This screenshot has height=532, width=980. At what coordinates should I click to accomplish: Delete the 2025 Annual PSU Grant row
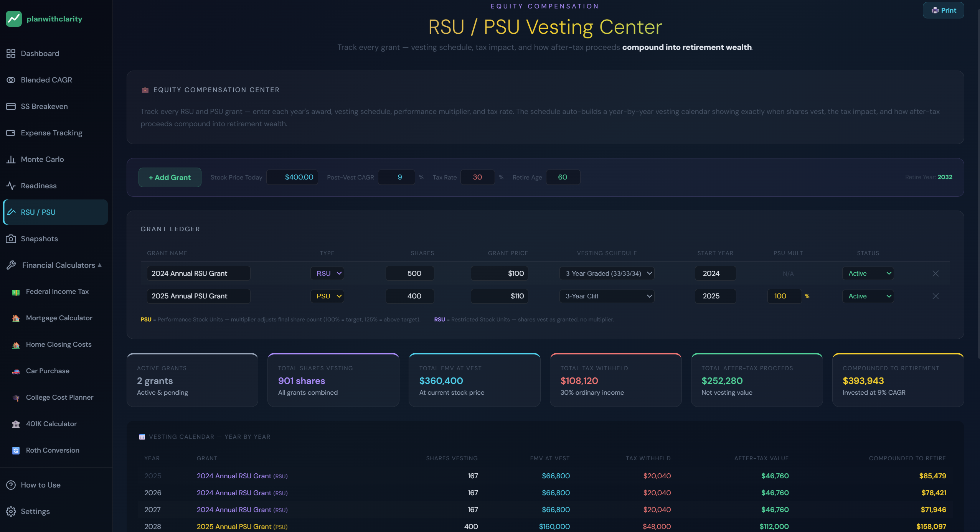[x=935, y=296]
